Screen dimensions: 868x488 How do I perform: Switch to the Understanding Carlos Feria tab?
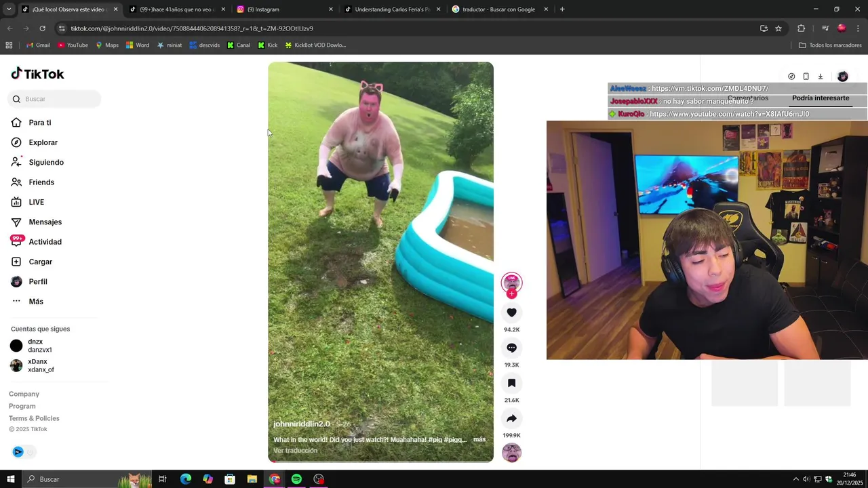[x=392, y=9]
